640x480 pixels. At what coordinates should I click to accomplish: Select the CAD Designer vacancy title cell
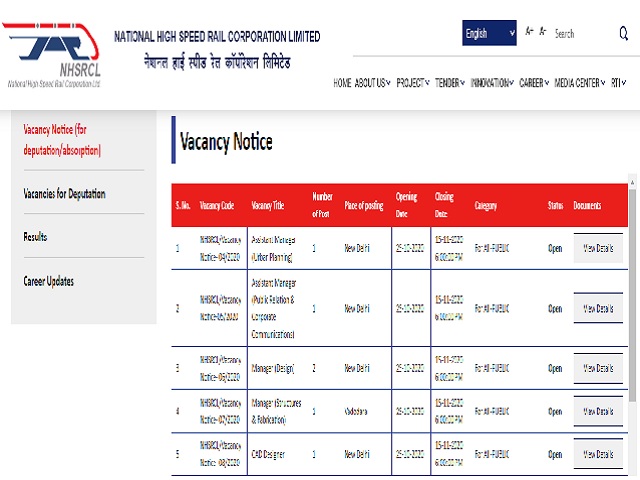pos(268,454)
